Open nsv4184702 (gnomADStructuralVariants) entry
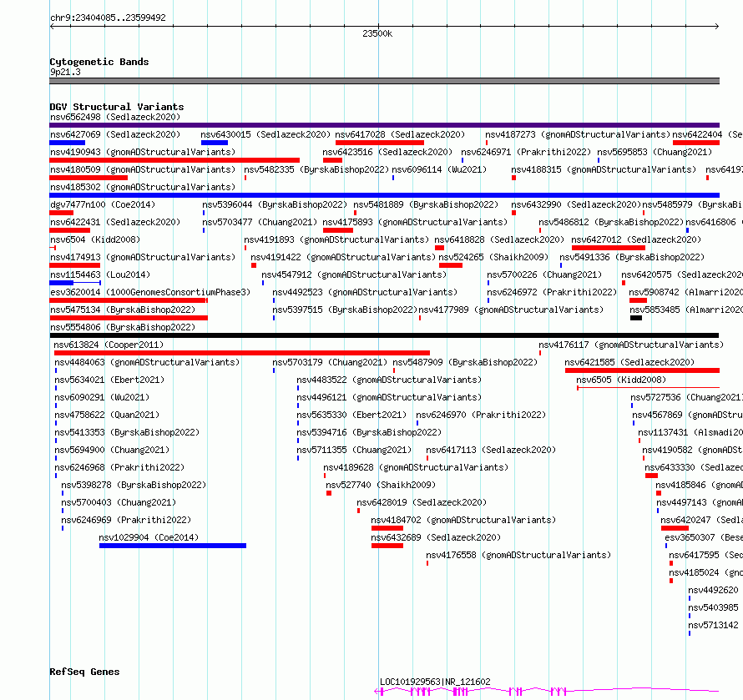The width and height of the screenshot is (743, 700). pyautogui.click(x=463, y=520)
